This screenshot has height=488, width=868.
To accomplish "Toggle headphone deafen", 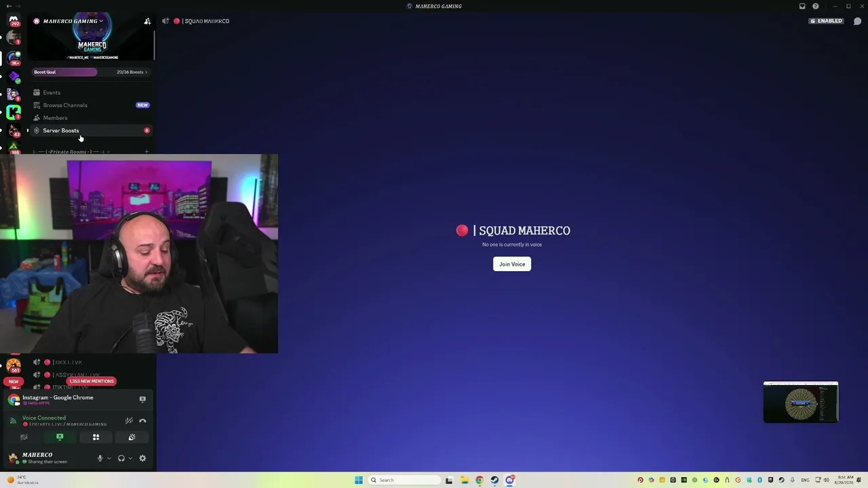I will point(121,458).
